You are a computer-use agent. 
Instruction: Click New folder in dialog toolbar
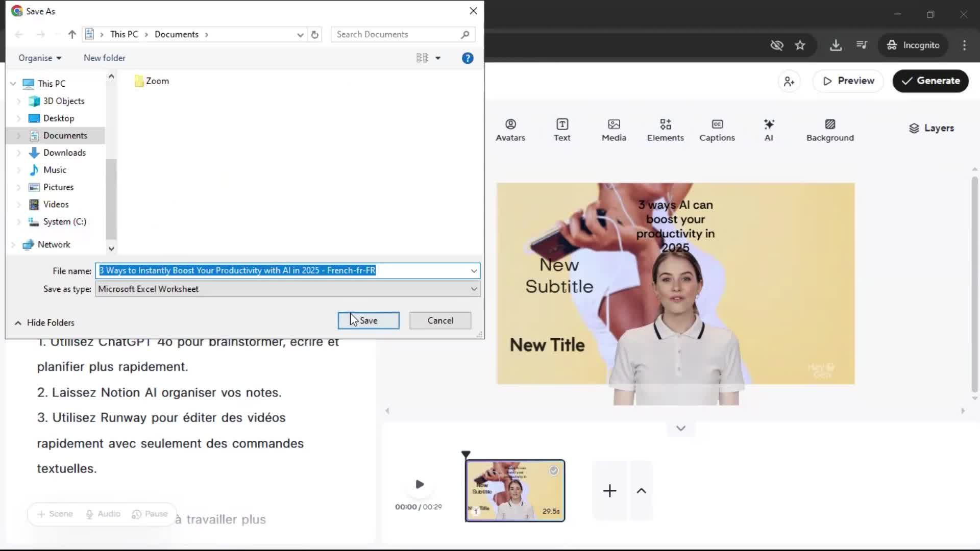[x=104, y=58]
